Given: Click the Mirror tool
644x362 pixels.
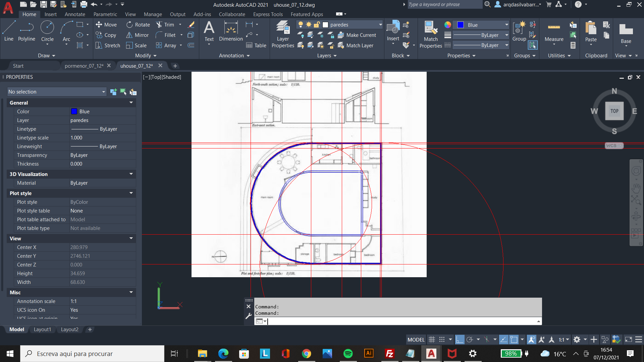Looking at the screenshot, I should [138, 35].
